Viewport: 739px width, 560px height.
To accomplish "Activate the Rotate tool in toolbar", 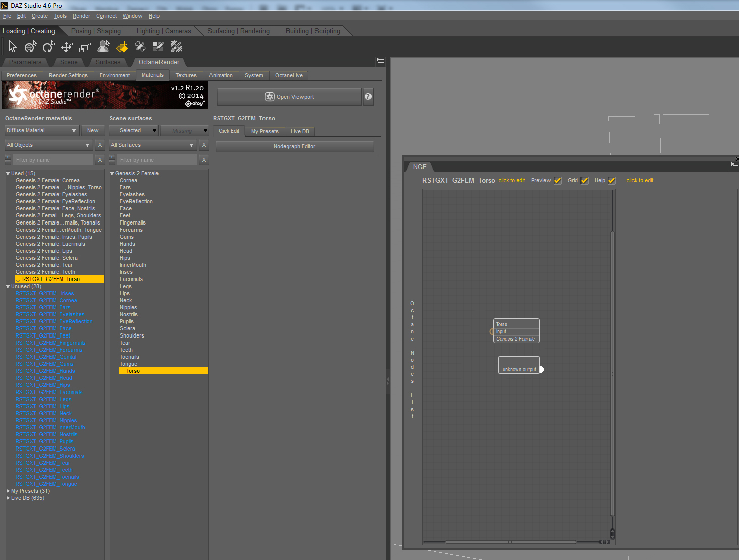I will [x=48, y=47].
